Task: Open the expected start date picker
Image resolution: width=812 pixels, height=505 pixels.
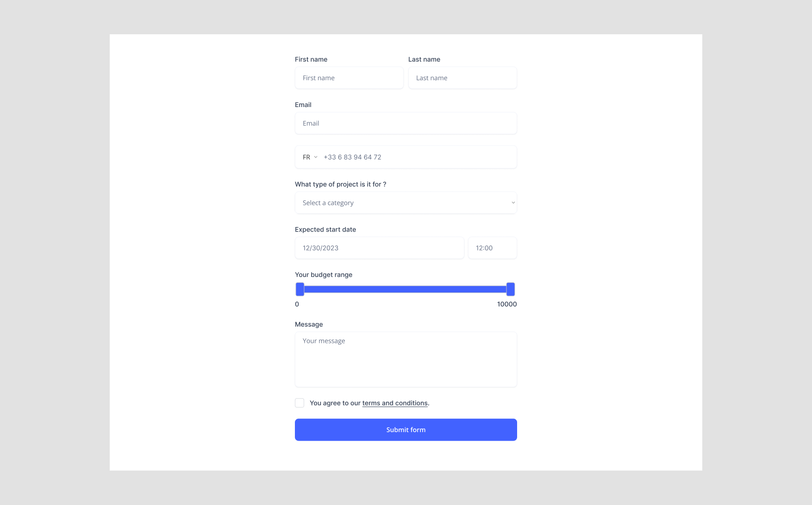Action: tap(379, 248)
